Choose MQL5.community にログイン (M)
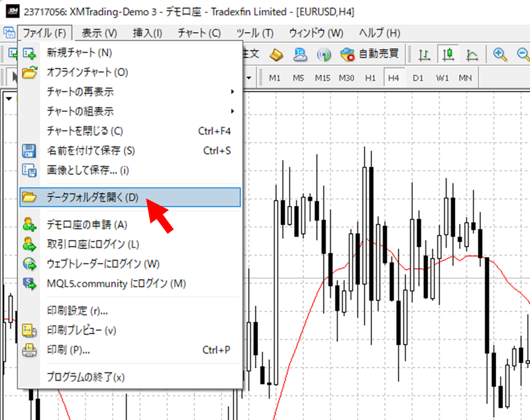This screenshot has height=420, width=530. tap(130, 283)
